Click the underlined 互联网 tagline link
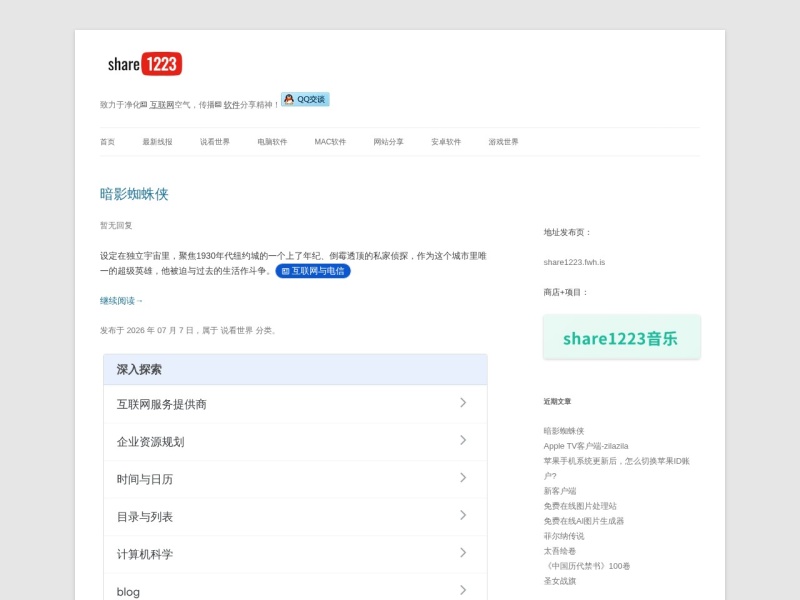 point(162,105)
